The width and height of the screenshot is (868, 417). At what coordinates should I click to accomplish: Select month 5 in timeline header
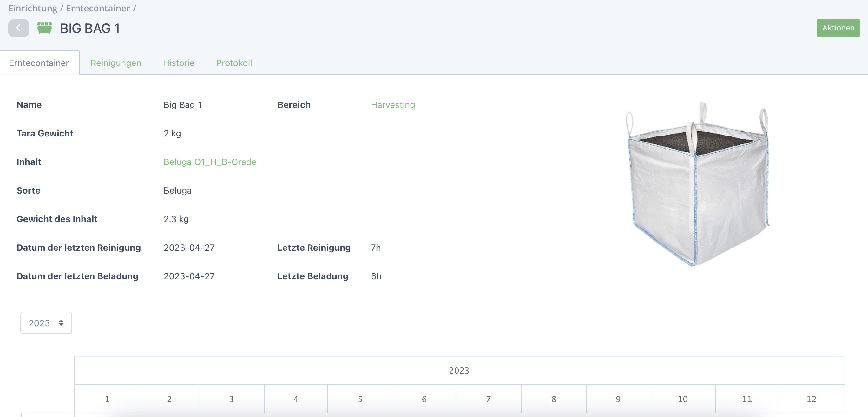pyautogui.click(x=360, y=399)
